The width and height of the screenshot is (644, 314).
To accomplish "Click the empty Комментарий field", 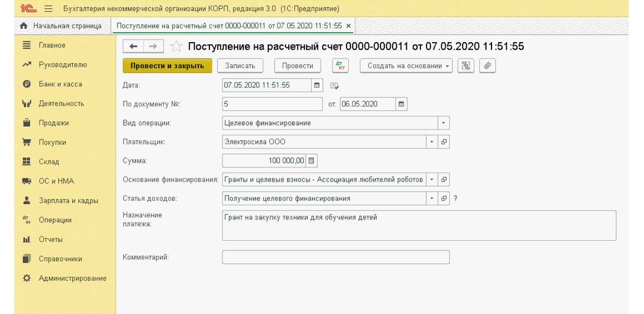I will (x=336, y=257).
